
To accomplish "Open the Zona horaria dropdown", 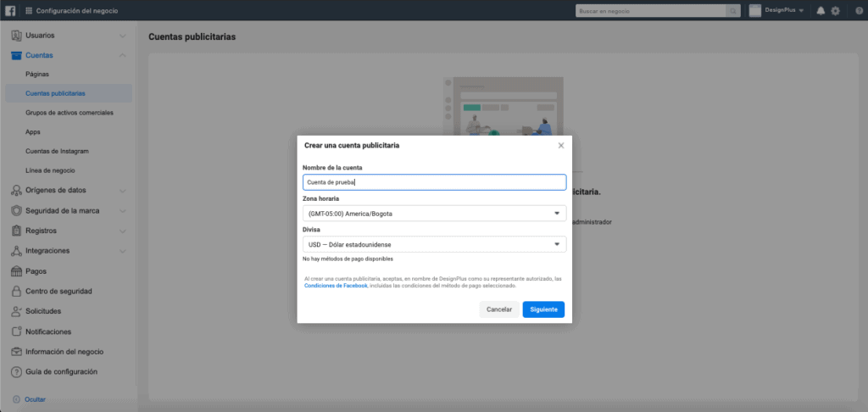I will pos(435,213).
